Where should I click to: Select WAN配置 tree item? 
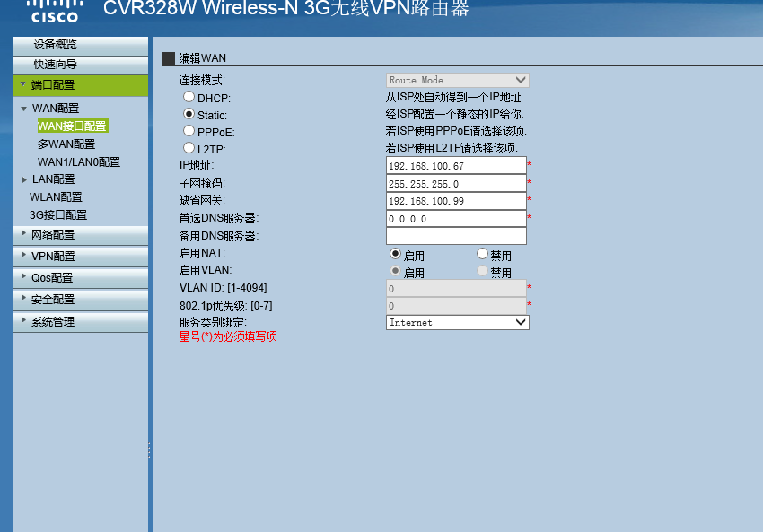pyautogui.click(x=56, y=108)
